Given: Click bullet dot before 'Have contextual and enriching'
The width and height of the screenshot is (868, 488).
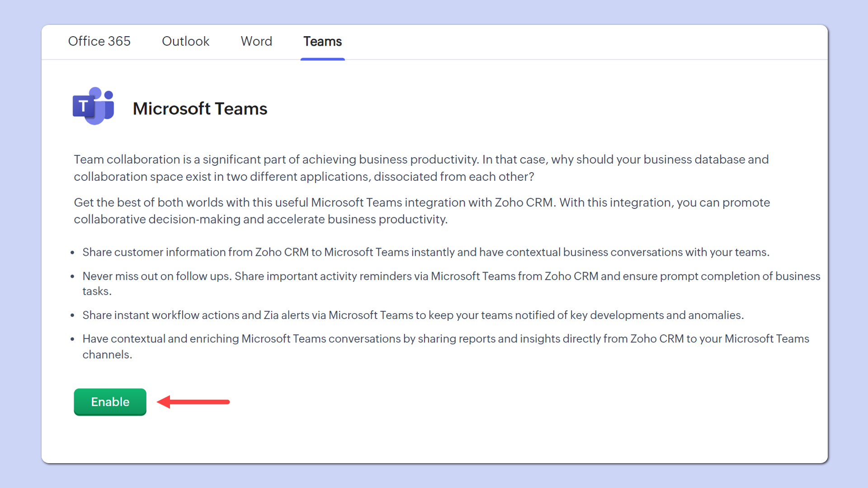Looking at the screenshot, I should 72,339.
